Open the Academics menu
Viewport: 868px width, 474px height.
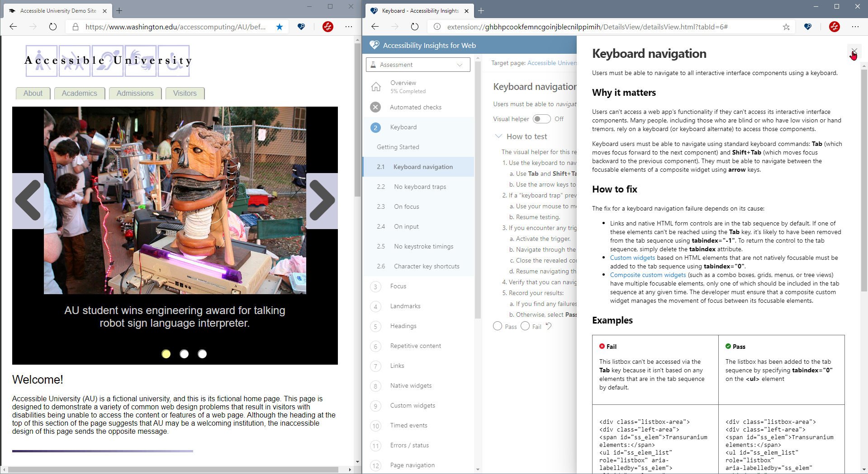coord(80,93)
